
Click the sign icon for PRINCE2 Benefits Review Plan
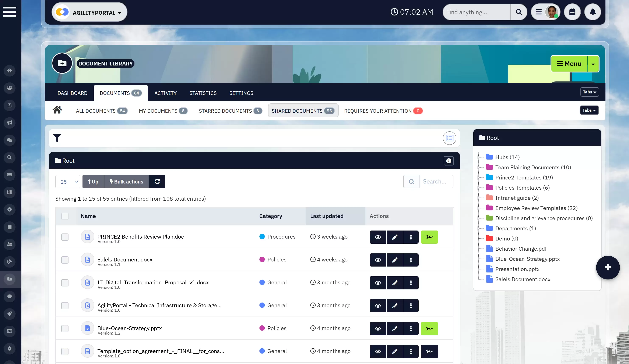click(429, 237)
